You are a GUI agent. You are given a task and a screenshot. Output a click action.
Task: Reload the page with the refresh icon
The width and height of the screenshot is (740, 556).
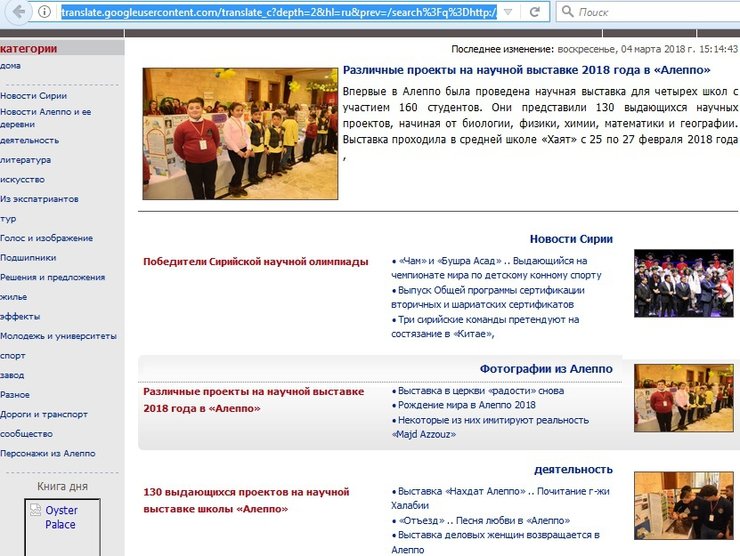coord(534,12)
